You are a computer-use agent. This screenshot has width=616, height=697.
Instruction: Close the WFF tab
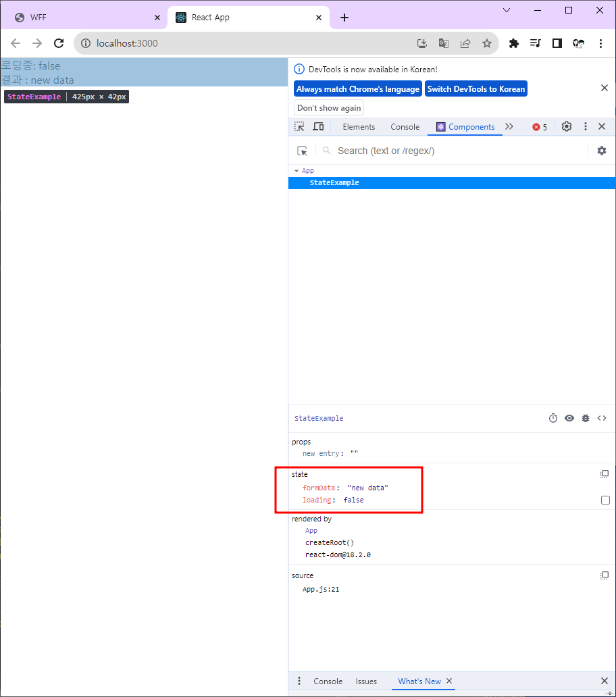[x=157, y=18]
